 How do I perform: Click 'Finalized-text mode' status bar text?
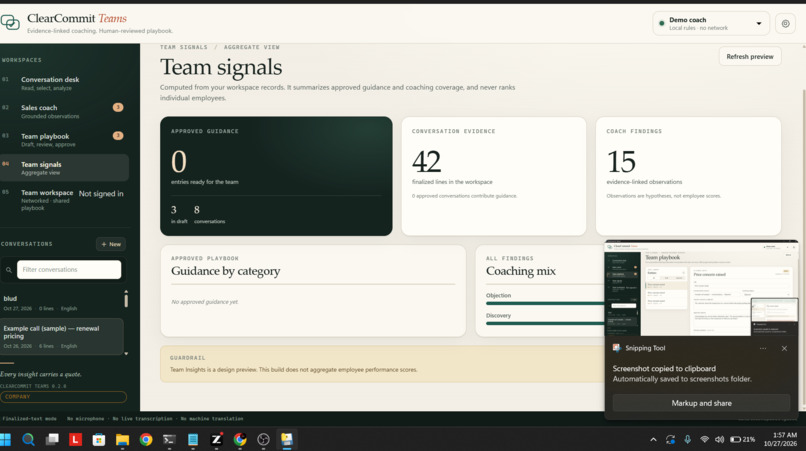(x=29, y=419)
